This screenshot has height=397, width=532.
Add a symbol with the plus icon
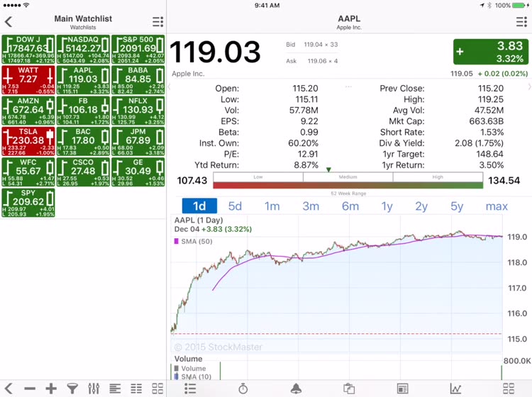pyautogui.click(x=51, y=388)
